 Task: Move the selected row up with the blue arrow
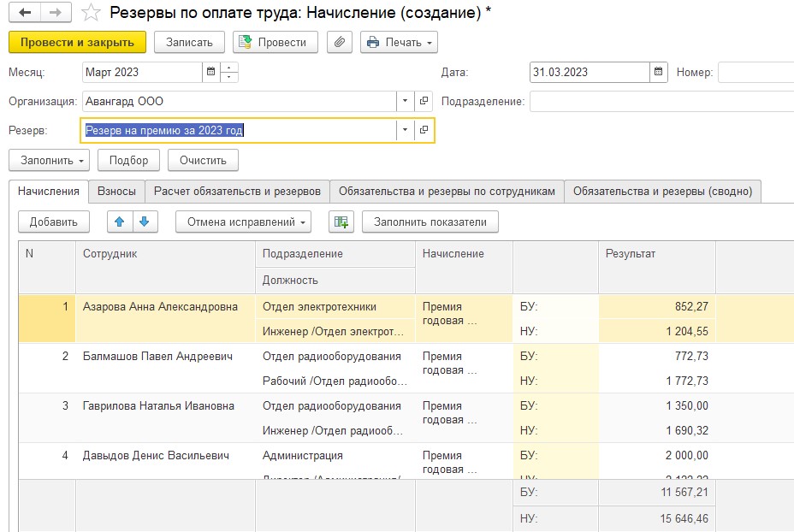pos(120,222)
